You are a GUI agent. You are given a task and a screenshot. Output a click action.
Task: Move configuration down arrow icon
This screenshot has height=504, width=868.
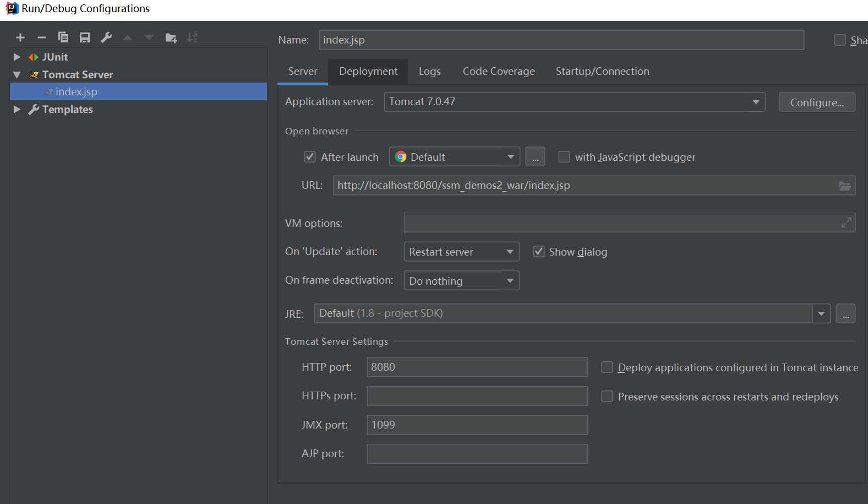[x=149, y=37]
